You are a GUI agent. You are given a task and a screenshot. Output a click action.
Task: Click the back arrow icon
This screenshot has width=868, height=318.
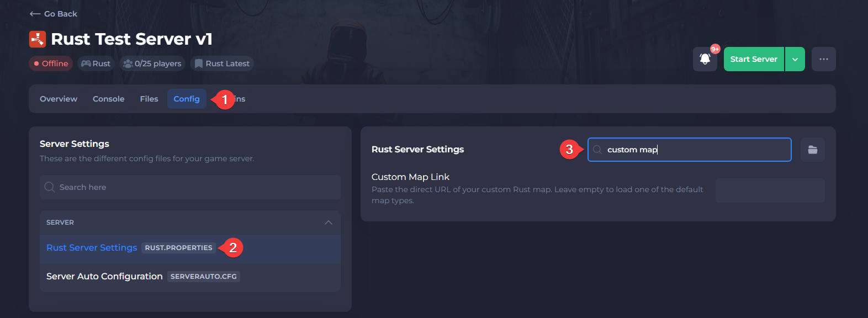pyautogui.click(x=35, y=14)
